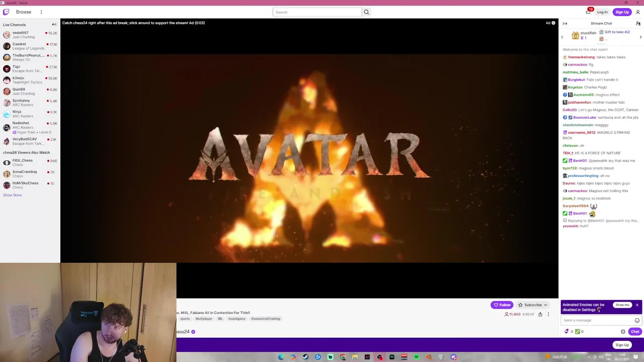This screenshot has height=362, width=644.
Task: Click the Gift to take #2 link
Action: (x=617, y=32)
